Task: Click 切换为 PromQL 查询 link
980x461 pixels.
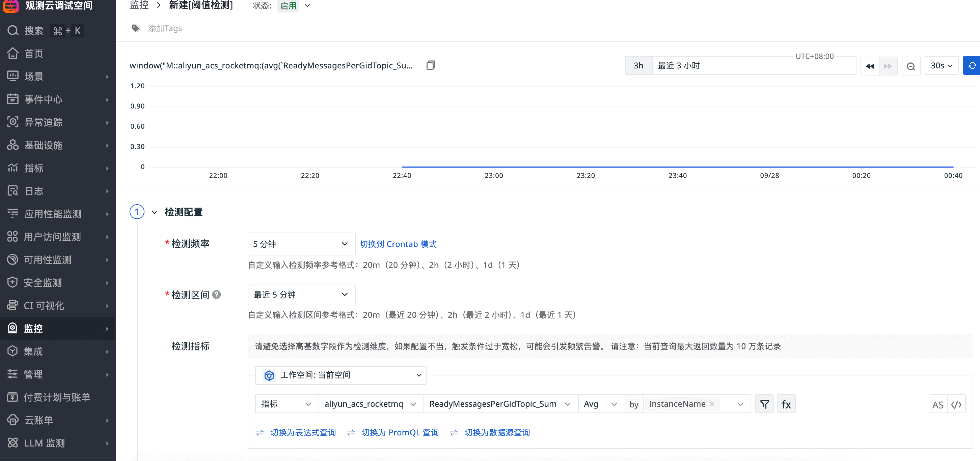Action: (x=400, y=432)
